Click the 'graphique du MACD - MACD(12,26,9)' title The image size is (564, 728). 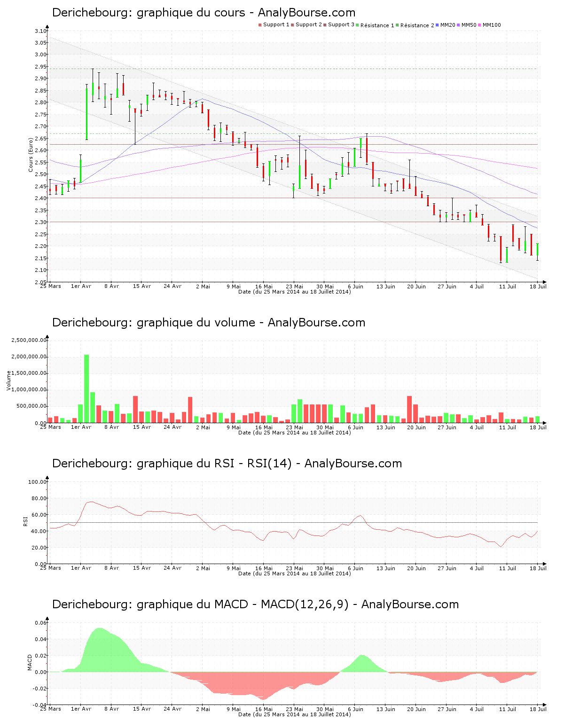pos(255,604)
